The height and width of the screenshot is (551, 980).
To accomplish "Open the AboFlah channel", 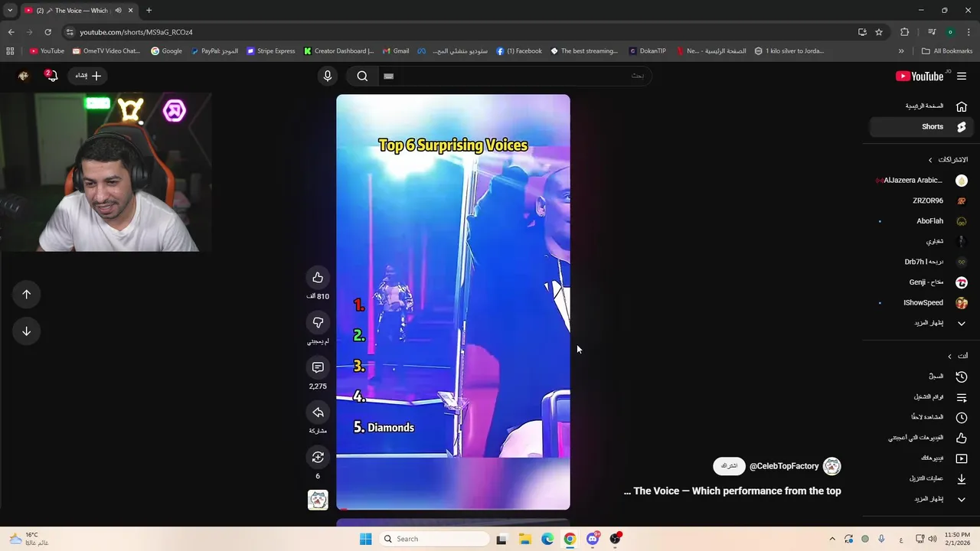I will click(x=922, y=221).
